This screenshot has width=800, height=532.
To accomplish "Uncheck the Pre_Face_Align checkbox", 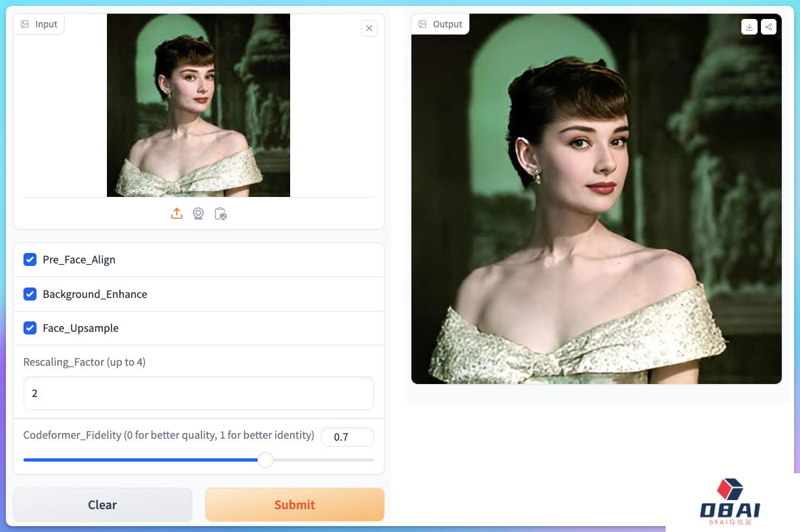I will (30, 259).
